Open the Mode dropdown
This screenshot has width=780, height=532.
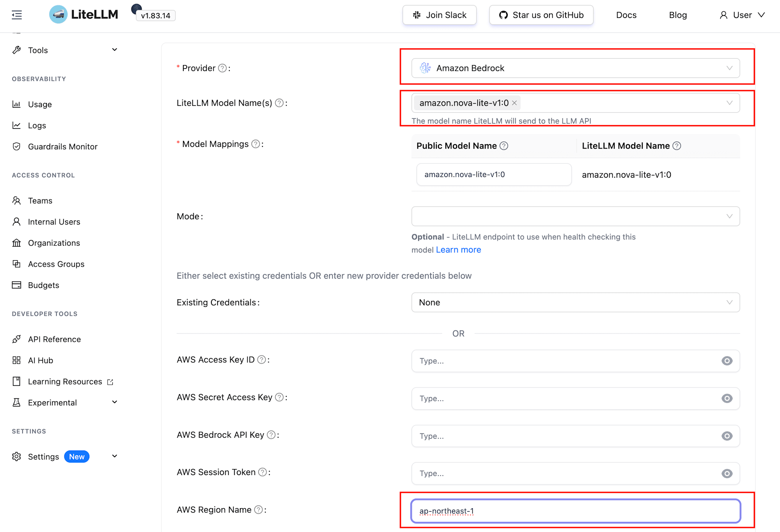click(576, 216)
